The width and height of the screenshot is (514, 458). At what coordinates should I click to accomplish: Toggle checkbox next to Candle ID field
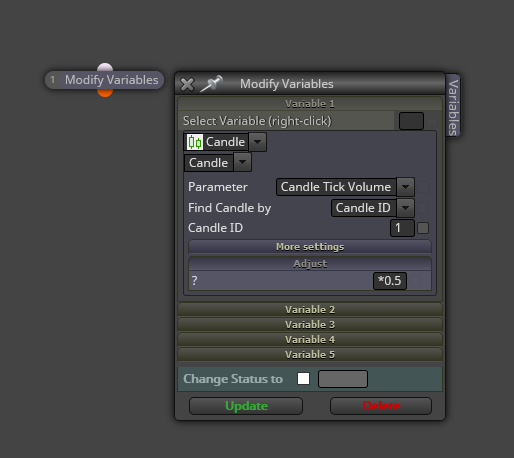tap(423, 228)
